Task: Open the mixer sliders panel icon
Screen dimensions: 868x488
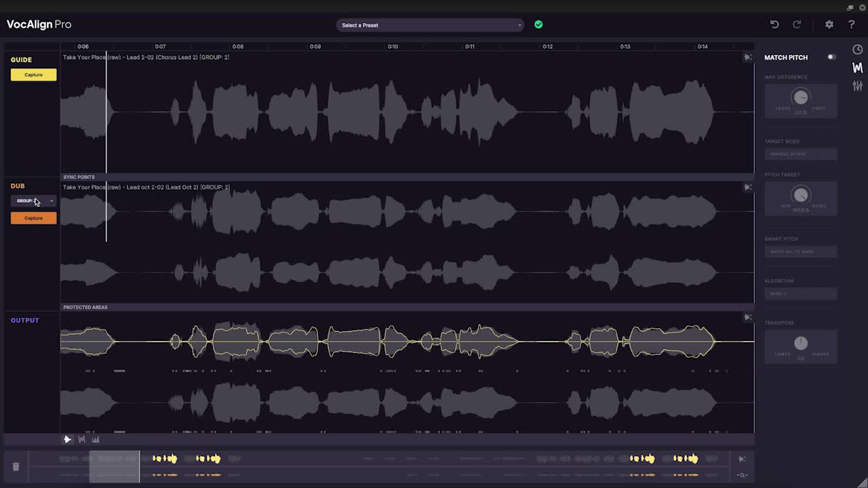Action: click(x=857, y=85)
